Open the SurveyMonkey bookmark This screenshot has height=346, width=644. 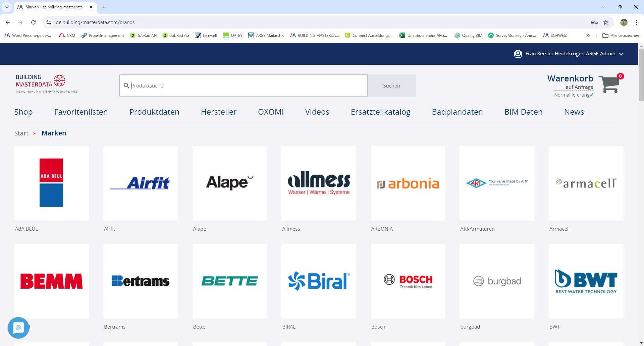(512, 36)
